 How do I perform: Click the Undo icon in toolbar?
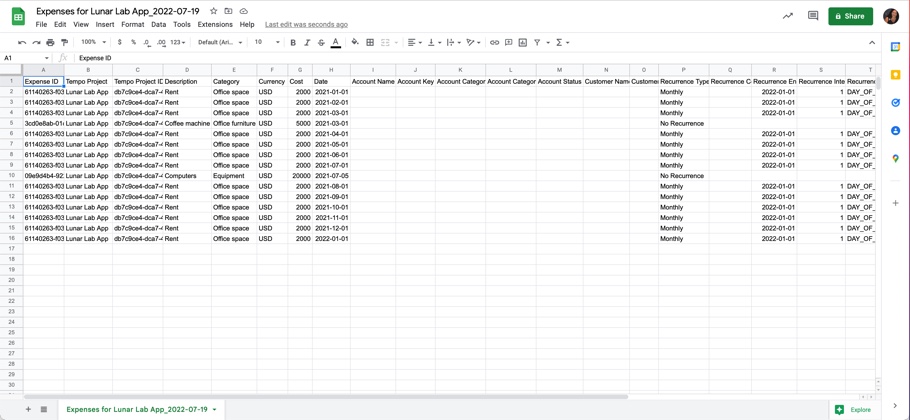tap(22, 43)
